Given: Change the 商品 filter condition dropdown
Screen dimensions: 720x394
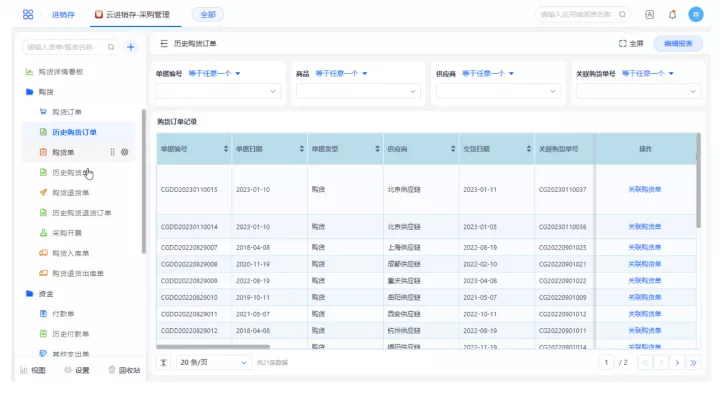Looking at the screenshot, I should tap(341, 73).
